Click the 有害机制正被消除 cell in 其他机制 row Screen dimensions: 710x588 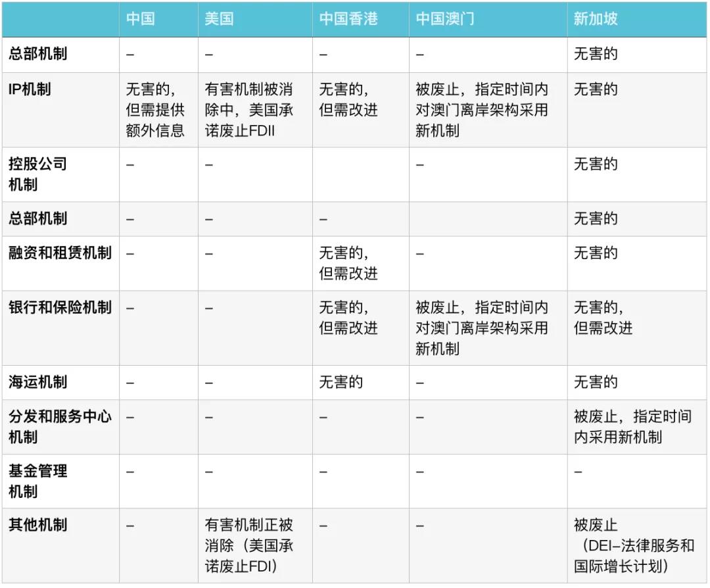pyautogui.click(x=249, y=545)
